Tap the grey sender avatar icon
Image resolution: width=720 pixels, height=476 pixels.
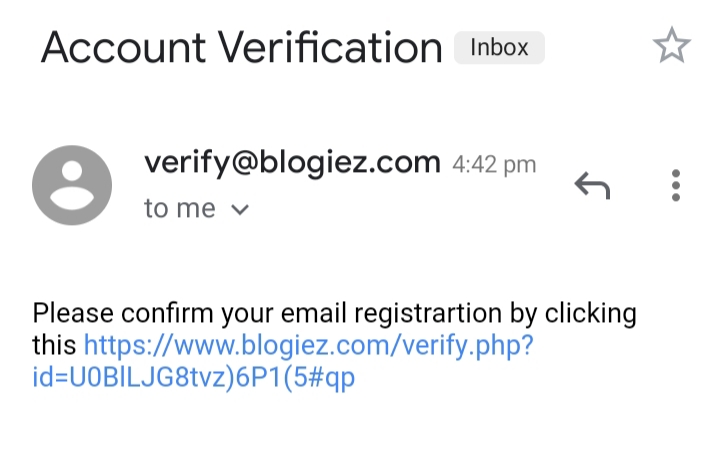click(x=72, y=185)
